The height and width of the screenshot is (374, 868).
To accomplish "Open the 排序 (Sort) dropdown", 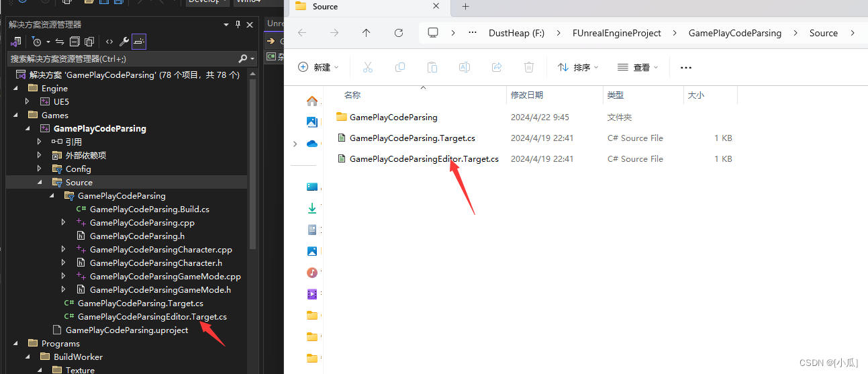I will click(578, 67).
